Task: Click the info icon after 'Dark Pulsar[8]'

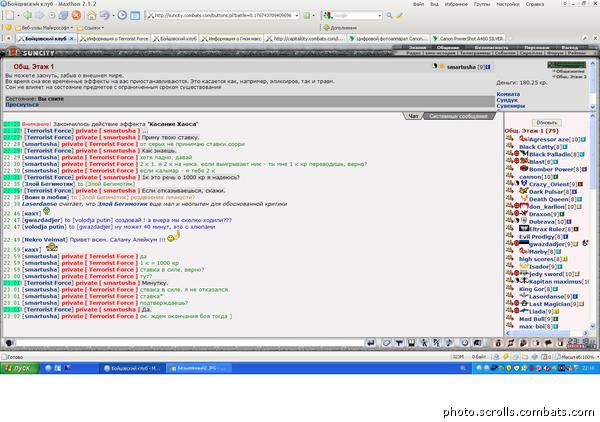Action: 574,192
